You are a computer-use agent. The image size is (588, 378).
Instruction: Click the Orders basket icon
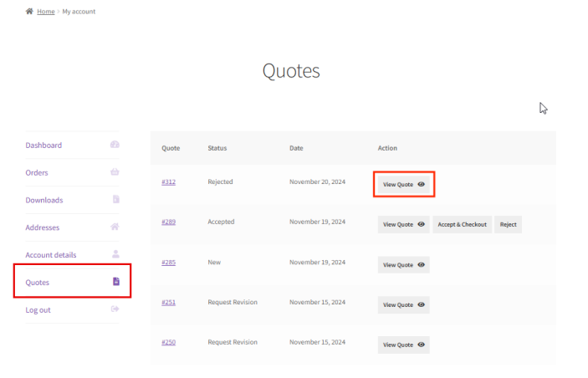click(115, 172)
